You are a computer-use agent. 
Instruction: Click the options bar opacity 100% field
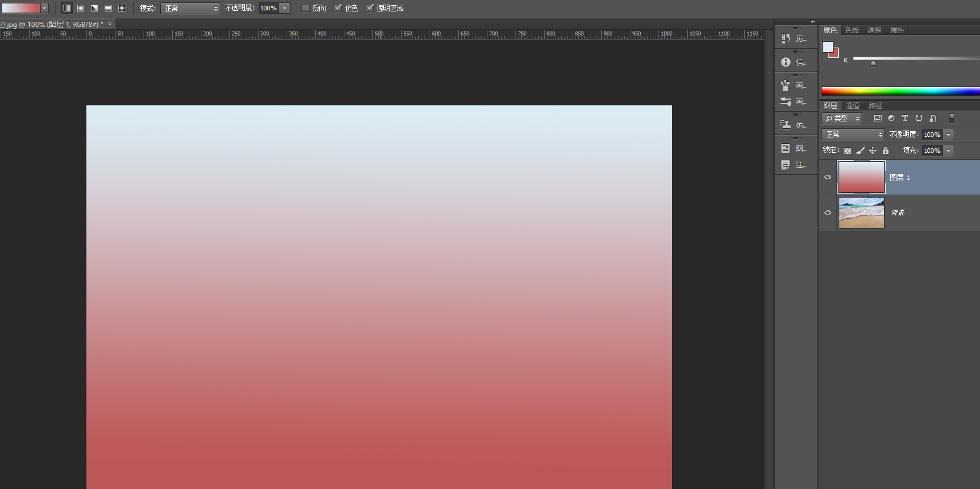(269, 8)
